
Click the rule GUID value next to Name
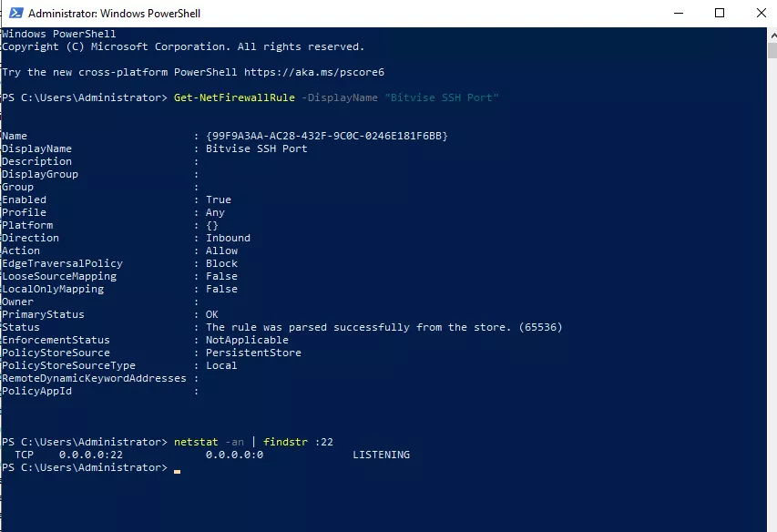[327, 136]
